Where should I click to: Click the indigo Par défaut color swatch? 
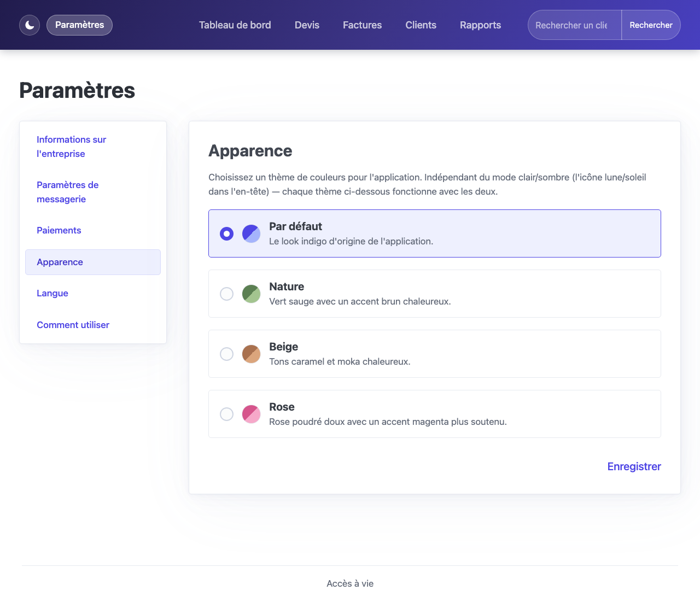(x=251, y=233)
